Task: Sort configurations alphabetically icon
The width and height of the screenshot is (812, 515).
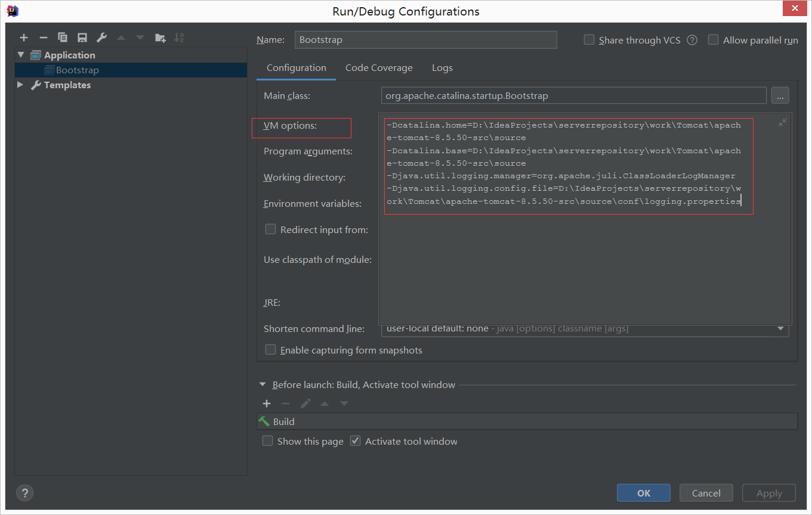Action: pos(179,38)
